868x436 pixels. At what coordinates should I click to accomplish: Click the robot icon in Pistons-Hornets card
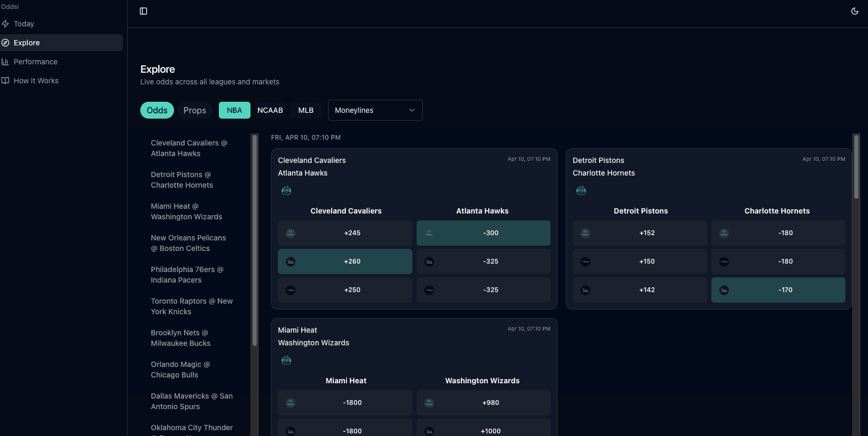coord(581,190)
